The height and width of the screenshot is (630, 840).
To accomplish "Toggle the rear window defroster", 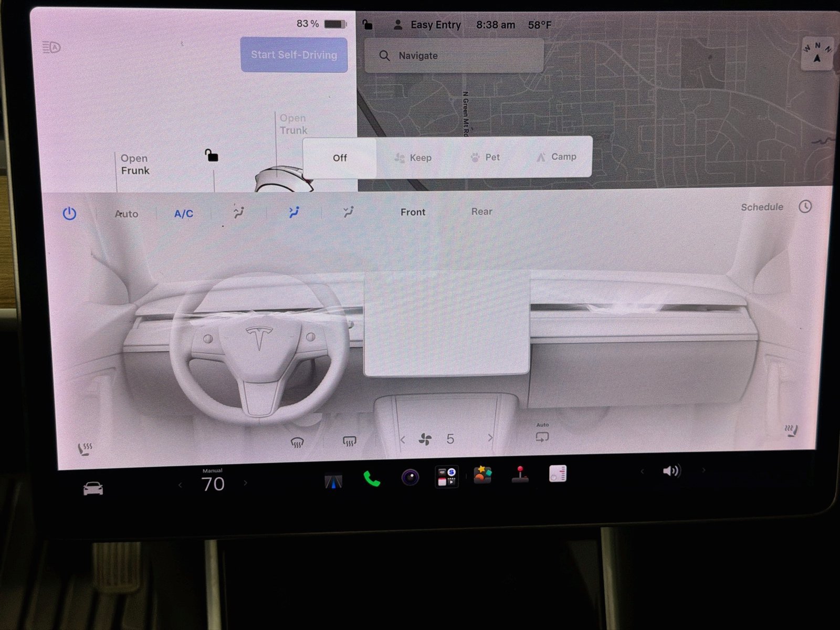I will tap(349, 441).
